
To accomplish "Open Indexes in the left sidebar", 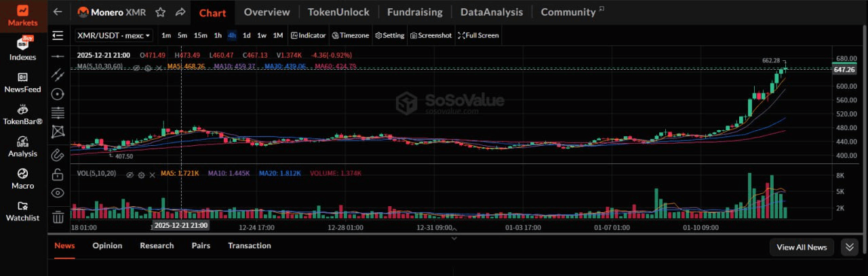I will [23, 48].
